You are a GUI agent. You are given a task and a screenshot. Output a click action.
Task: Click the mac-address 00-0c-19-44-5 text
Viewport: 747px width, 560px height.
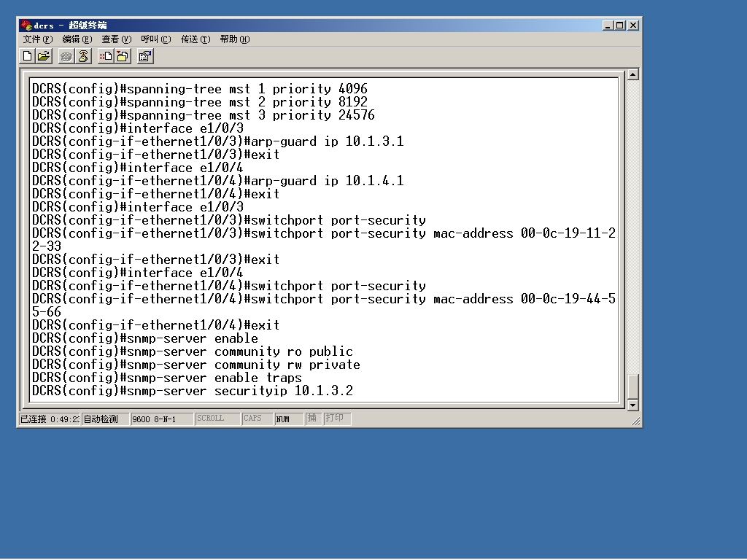click(525, 299)
